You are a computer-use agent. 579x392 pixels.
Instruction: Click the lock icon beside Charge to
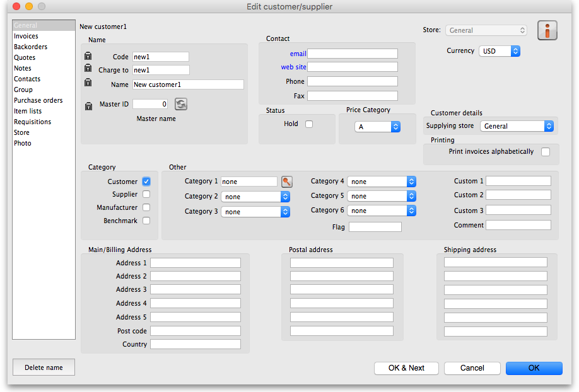coord(88,70)
